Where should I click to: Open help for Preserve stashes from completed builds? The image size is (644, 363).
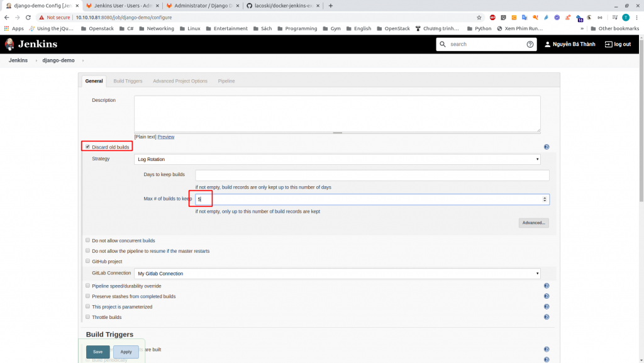[547, 296]
